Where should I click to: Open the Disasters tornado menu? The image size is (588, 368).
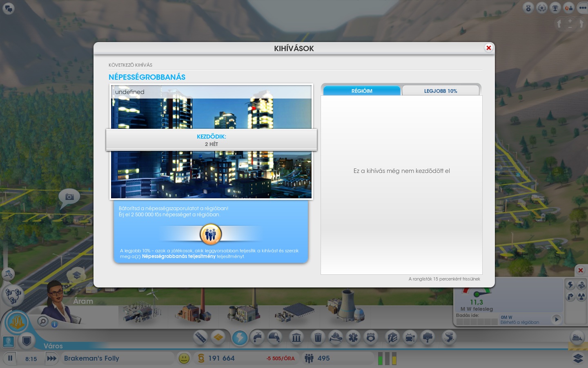point(448,337)
